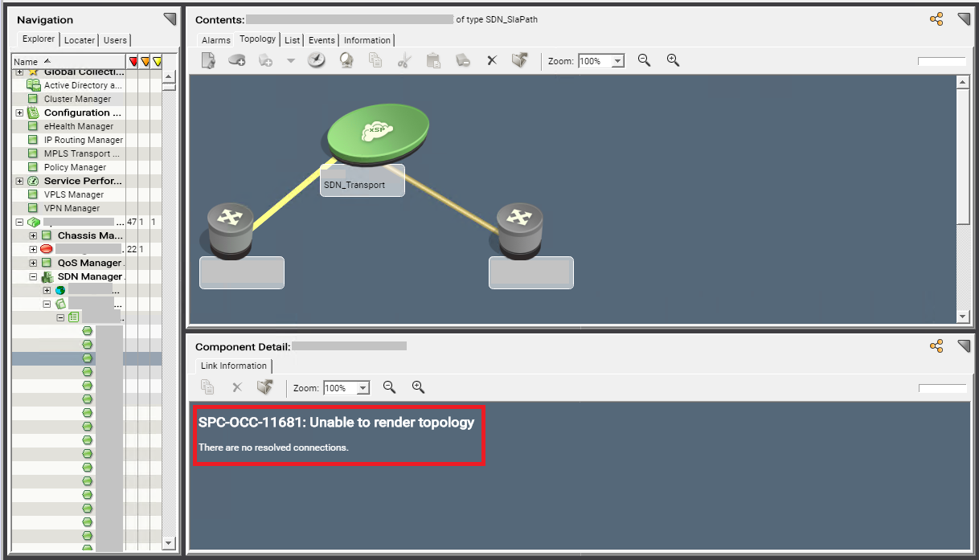Open the dropdown arrow beside add-container icon
Viewport: 979px width, 560px height.
pyautogui.click(x=290, y=61)
